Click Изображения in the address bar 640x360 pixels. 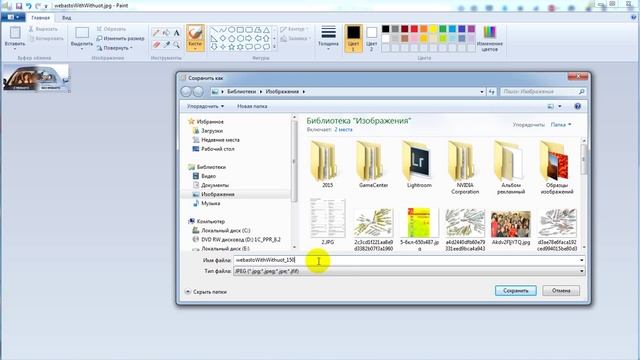click(x=282, y=91)
